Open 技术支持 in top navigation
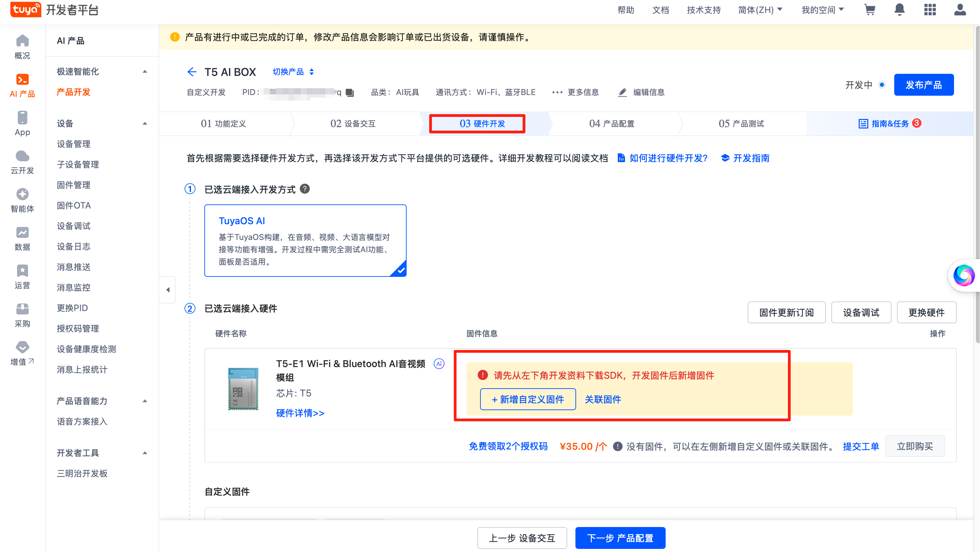This screenshot has width=980, height=553. tap(704, 10)
